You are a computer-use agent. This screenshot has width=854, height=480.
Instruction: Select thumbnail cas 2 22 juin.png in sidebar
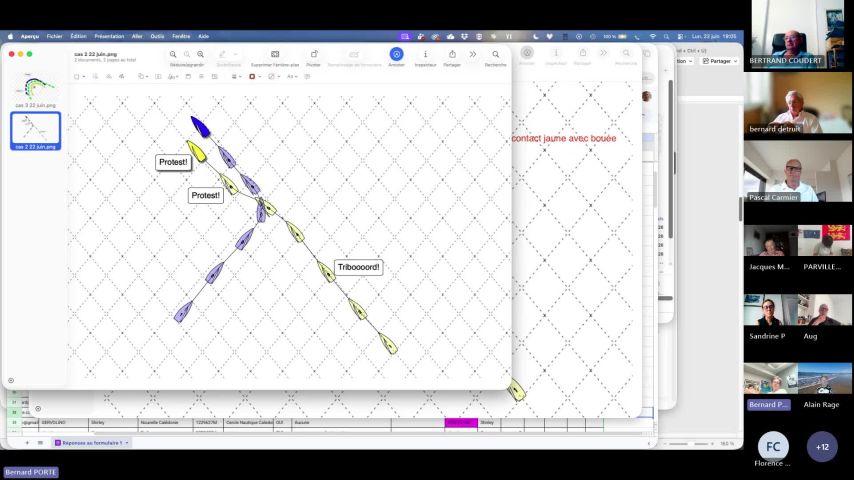click(35, 131)
